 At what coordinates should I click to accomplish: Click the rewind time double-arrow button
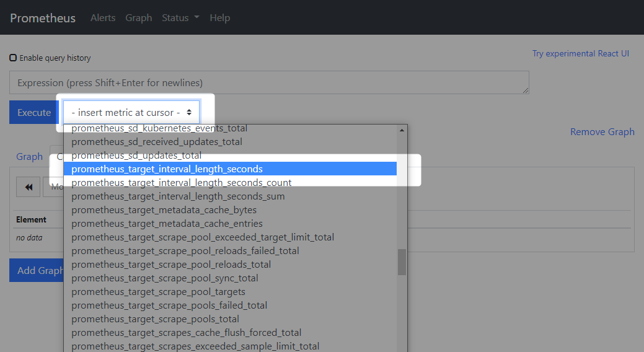[29, 187]
